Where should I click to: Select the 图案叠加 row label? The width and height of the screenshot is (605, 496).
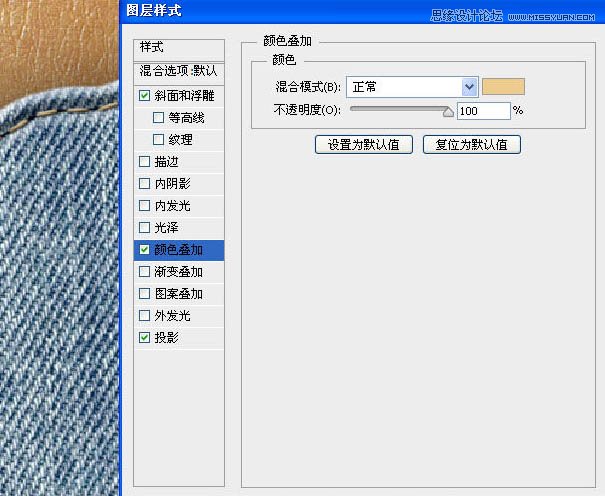[179, 294]
